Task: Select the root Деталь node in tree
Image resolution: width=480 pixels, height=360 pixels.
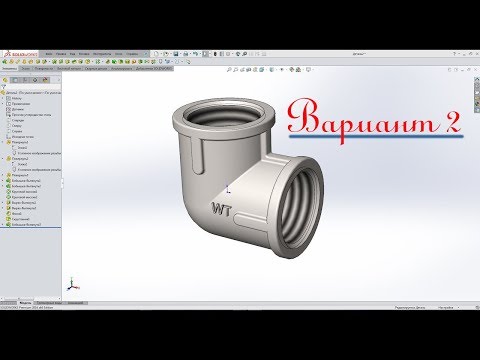Action: (32, 93)
